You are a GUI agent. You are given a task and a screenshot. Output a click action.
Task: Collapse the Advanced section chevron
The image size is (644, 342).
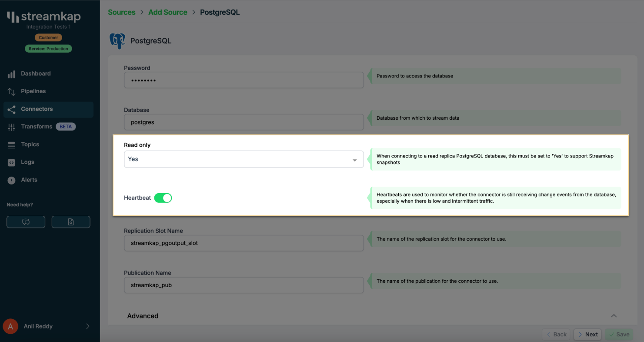coord(614,316)
